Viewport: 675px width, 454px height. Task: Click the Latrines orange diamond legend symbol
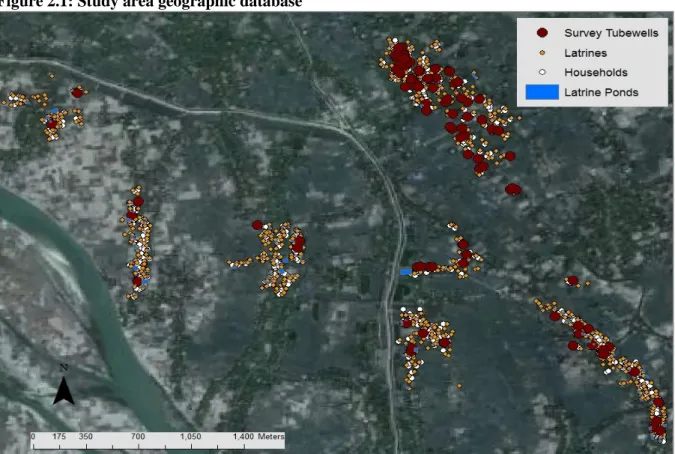click(x=542, y=53)
